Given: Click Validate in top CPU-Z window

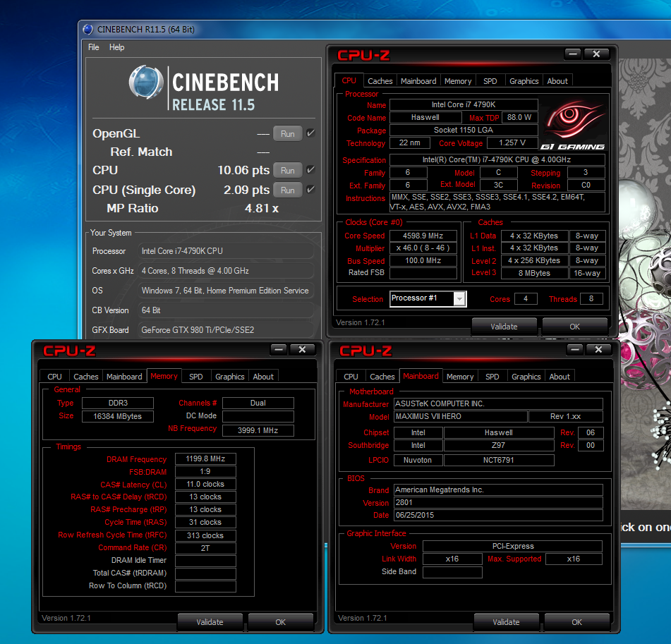Looking at the screenshot, I should (504, 326).
